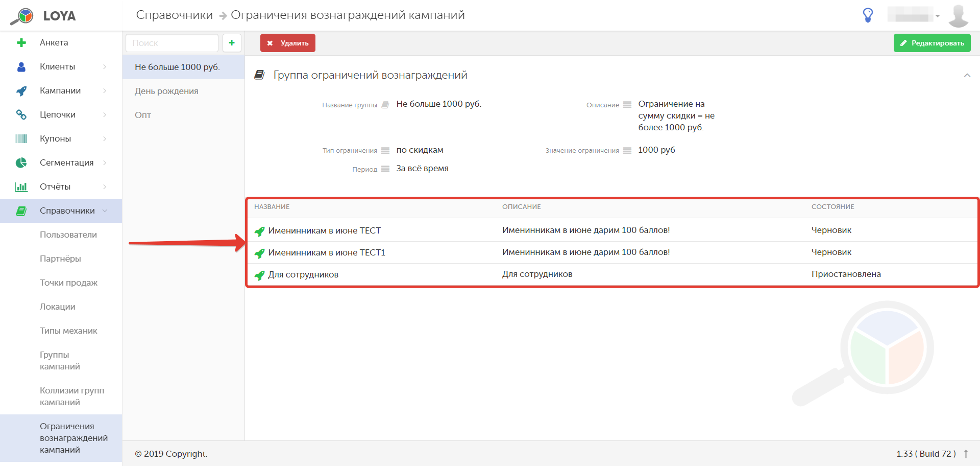Click the green Редактировать button
The width and height of the screenshot is (980, 466).
tap(932, 43)
